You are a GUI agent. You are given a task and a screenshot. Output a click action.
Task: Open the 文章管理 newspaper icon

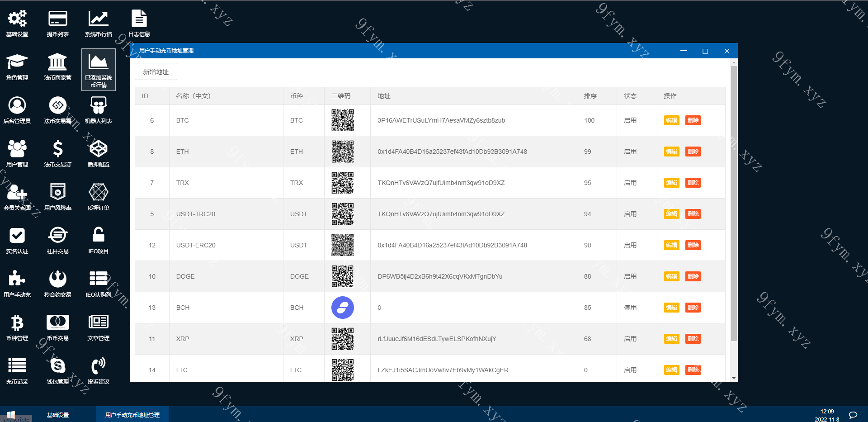(98, 322)
